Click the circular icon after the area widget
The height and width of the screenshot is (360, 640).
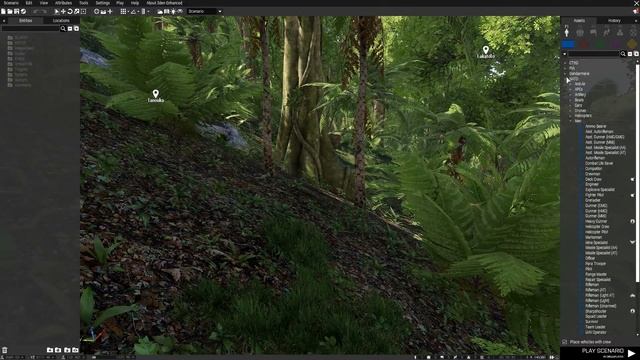coord(96,11)
